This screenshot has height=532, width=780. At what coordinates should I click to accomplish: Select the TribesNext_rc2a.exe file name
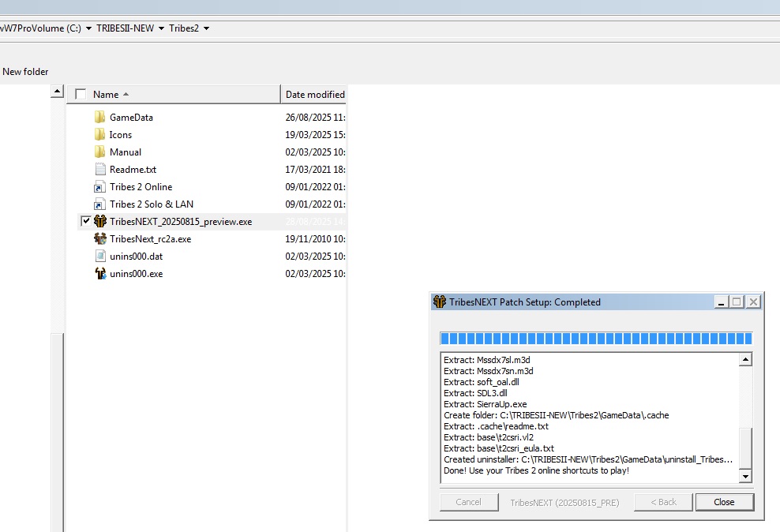[x=150, y=239]
